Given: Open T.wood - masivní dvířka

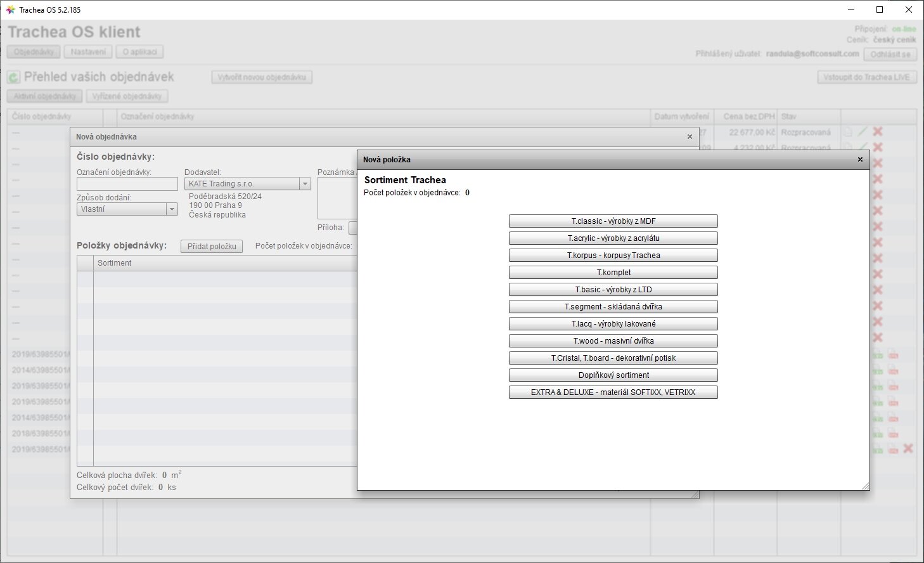Looking at the screenshot, I should [613, 341].
